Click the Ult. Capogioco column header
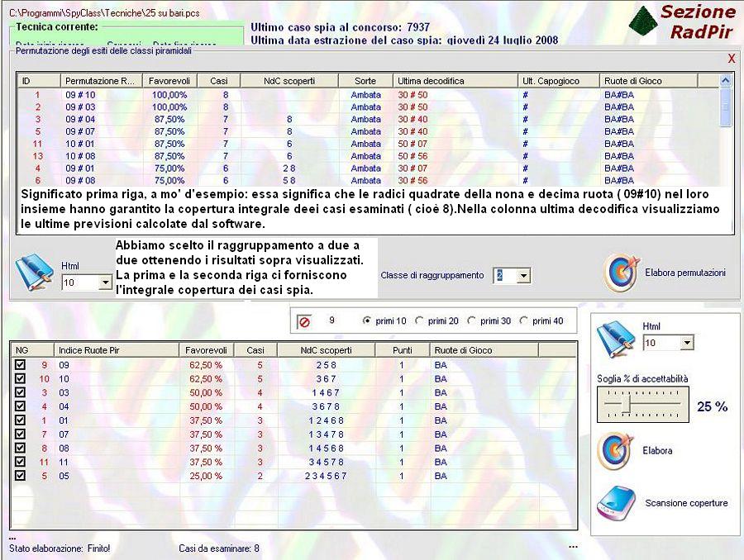This screenshot has width=744, height=560. [x=559, y=81]
